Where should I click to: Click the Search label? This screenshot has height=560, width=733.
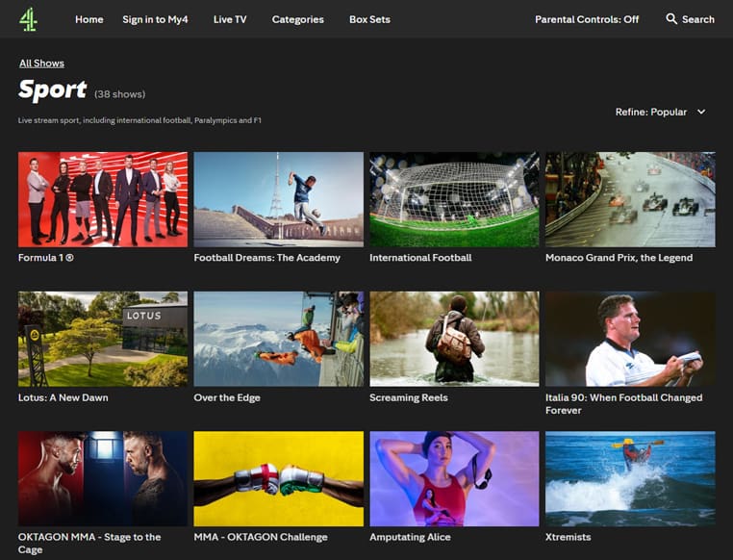(698, 19)
